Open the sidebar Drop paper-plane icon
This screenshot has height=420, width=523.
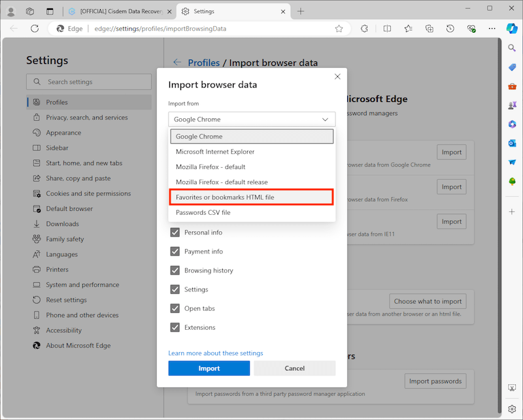(x=512, y=163)
